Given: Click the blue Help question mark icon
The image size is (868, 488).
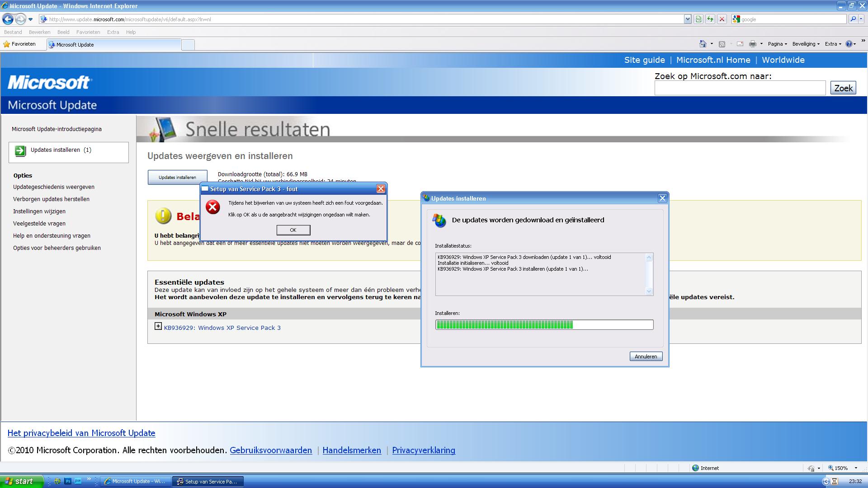Looking at the screenshot, I should 849,44.
